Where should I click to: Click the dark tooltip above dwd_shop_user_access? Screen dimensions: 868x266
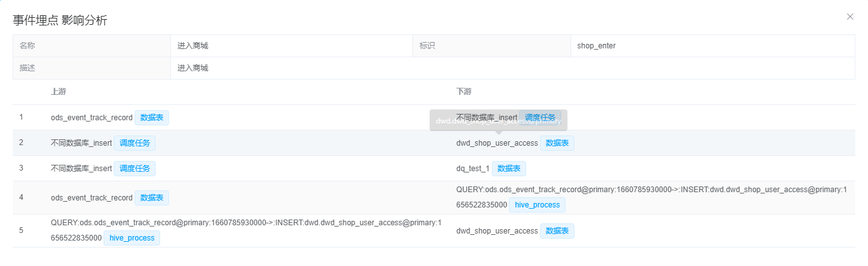(498, 120)
